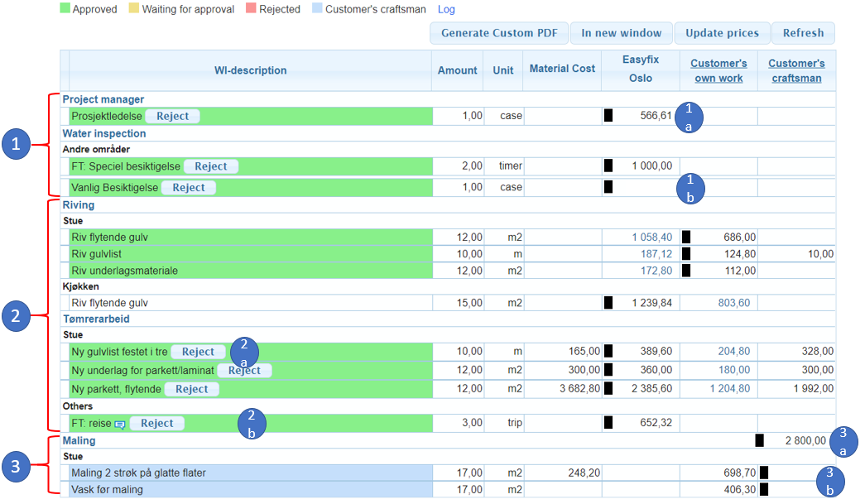Select the 803,60 price in the Kjøkken row
Screen dimensions: 865x504
[x=733, y=303]
